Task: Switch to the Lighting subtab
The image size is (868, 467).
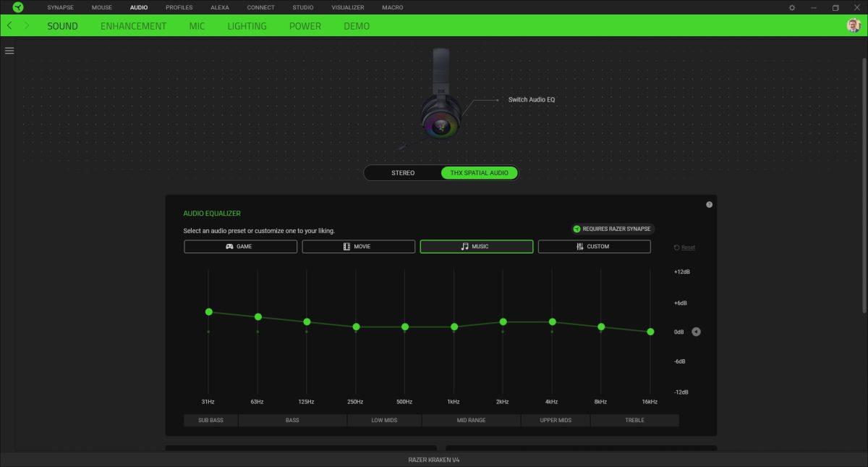Action: coord(247,25)
